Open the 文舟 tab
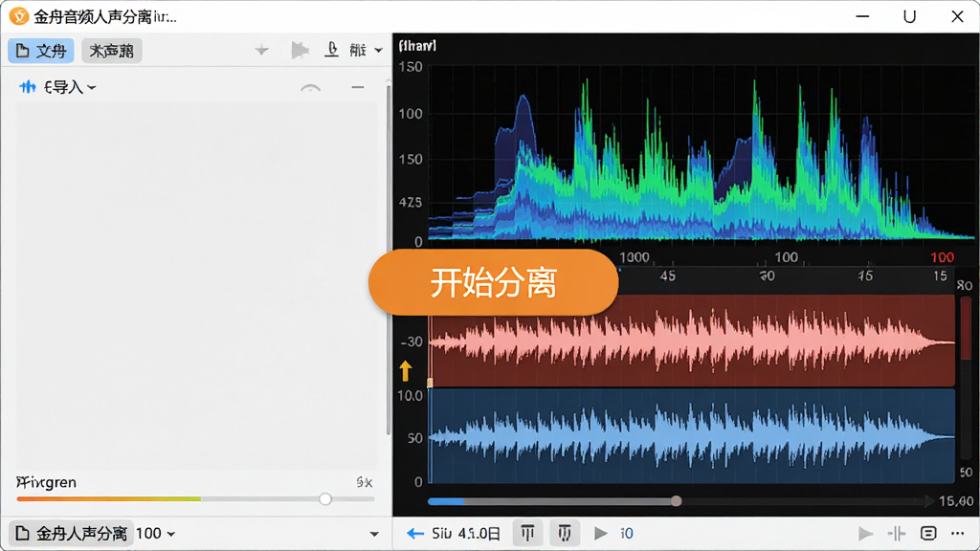980x551 pixels. 41,51
